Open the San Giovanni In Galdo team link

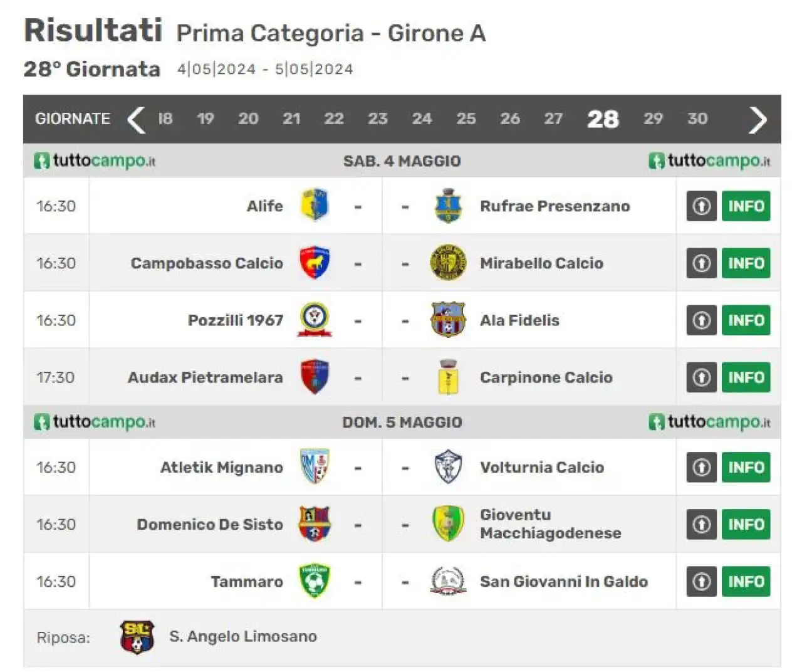(x=564, y=581)
